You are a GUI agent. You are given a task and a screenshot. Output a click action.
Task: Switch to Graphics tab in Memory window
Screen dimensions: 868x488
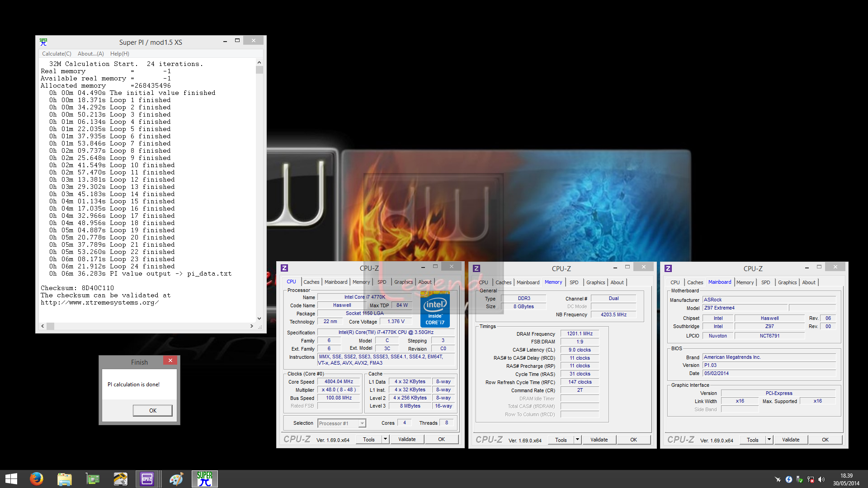point(596,282)
